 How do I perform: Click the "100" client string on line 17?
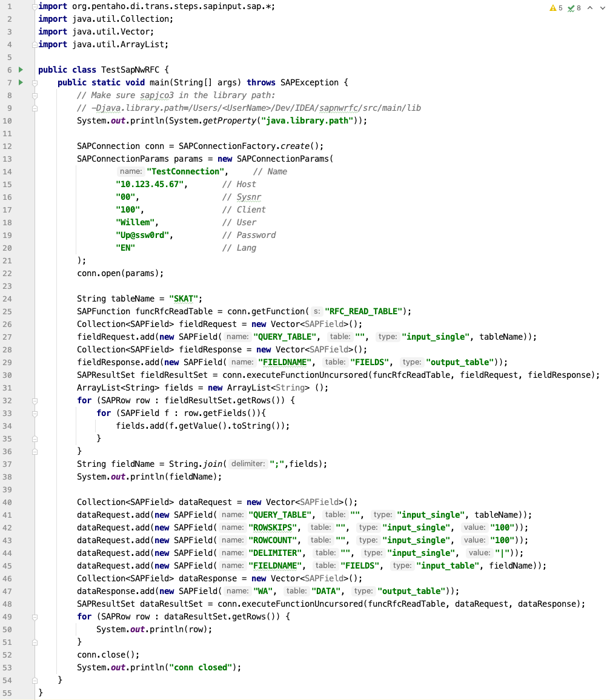pos(128,210)
